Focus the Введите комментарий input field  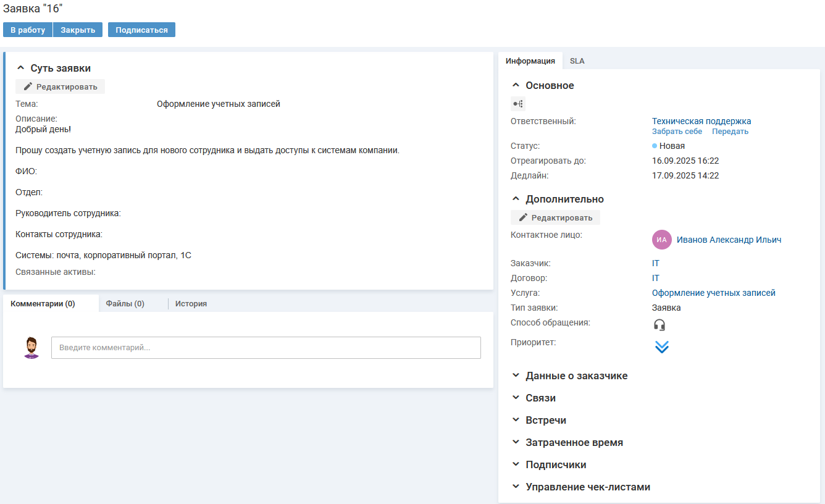pos(266,348)
